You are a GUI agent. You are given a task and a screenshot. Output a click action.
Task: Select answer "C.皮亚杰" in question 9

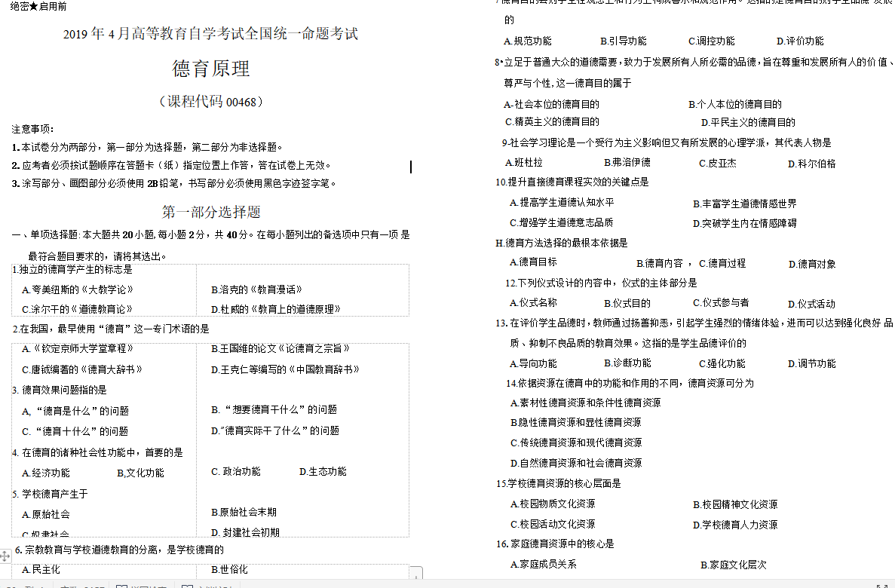tap(718, 164)
